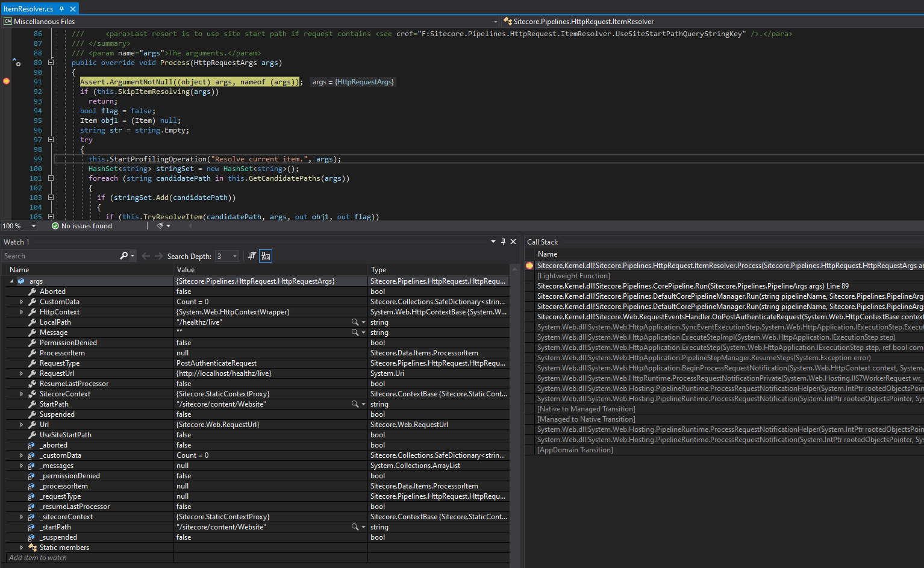The width and height of the screenshot is (924, 568).
Task: Click the pinned-properties filter icon in Watch toolbar
Action: coord(252,256)
